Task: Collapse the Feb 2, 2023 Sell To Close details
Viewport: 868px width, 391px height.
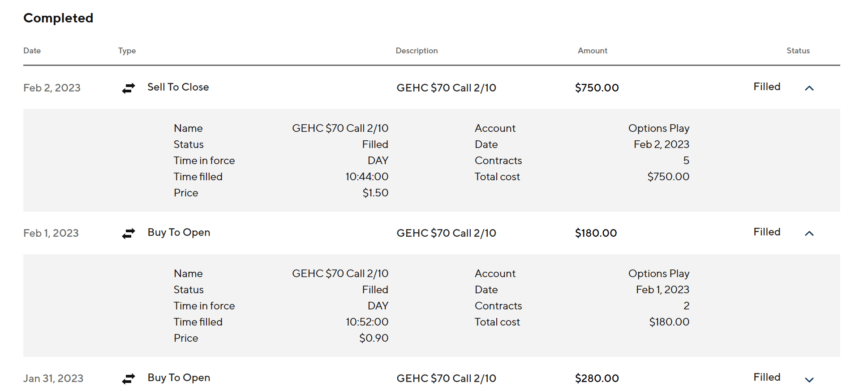Action: tap(809, 88)
